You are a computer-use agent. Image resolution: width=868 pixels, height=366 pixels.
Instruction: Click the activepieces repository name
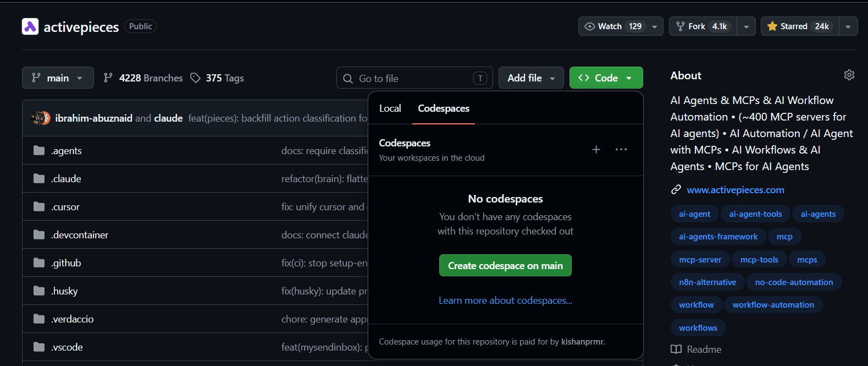(81, 27)
